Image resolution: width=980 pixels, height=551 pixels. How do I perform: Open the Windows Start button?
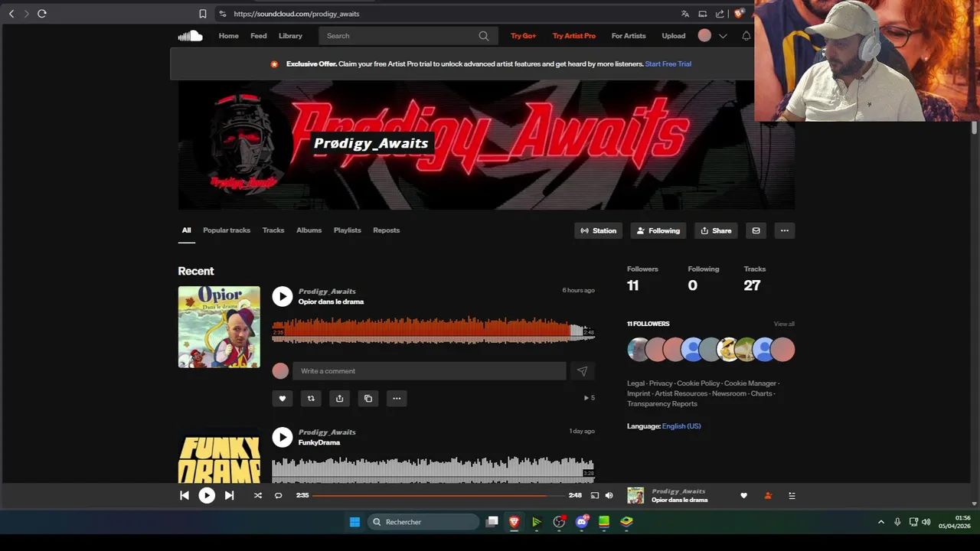354,522
